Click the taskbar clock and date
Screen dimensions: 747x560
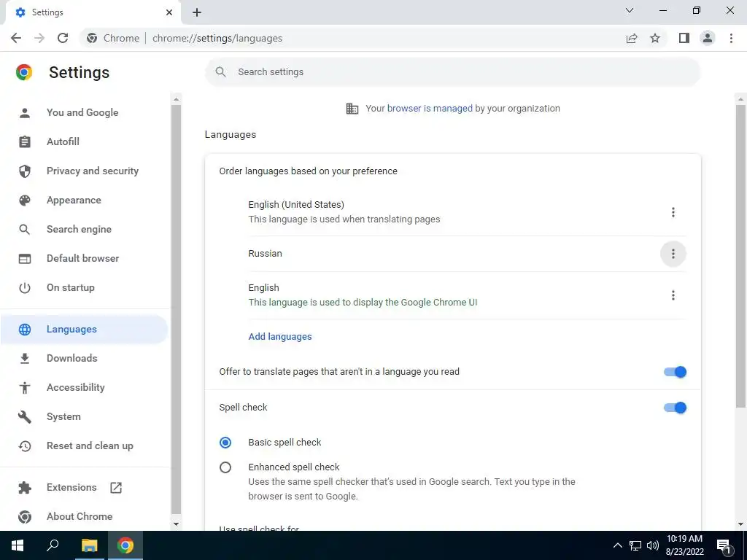click(x=684, y=545)
